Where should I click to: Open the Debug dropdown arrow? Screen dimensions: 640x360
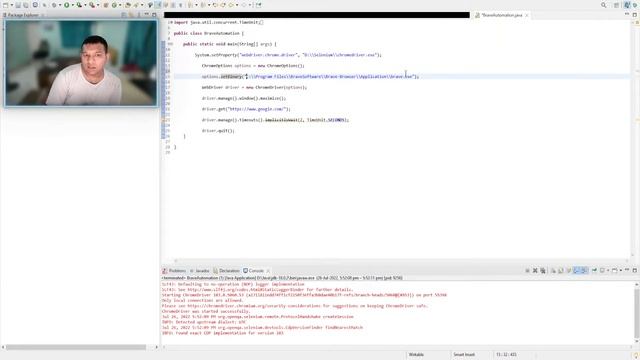pyautogui.click(x=60, y=5)
